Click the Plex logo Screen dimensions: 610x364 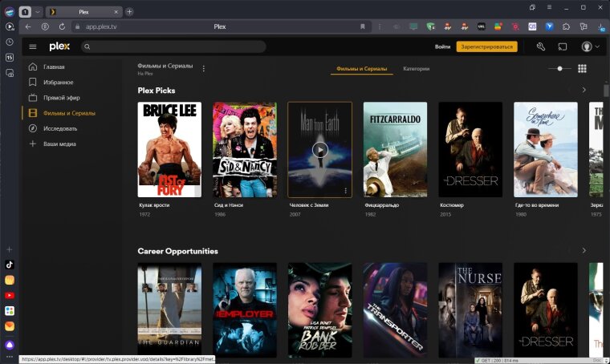tap(59, 47)
